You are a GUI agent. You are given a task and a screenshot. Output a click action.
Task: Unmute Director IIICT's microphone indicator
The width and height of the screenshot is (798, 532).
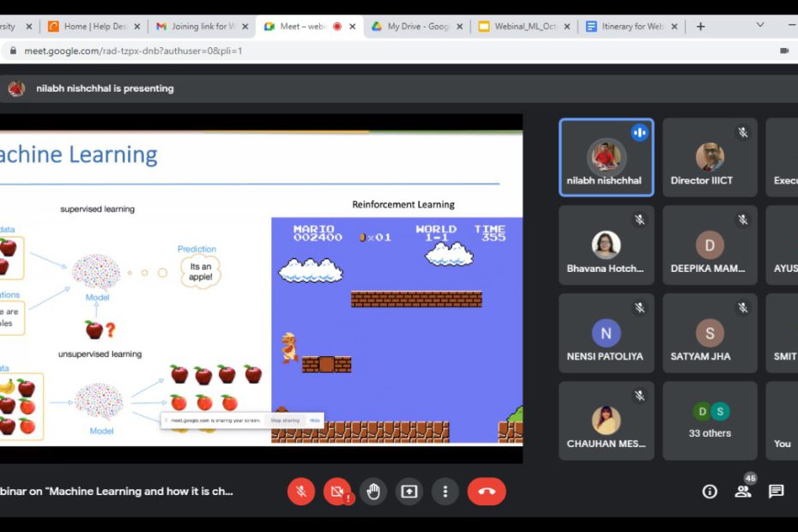pyautogui.click(x=742, y=130)
